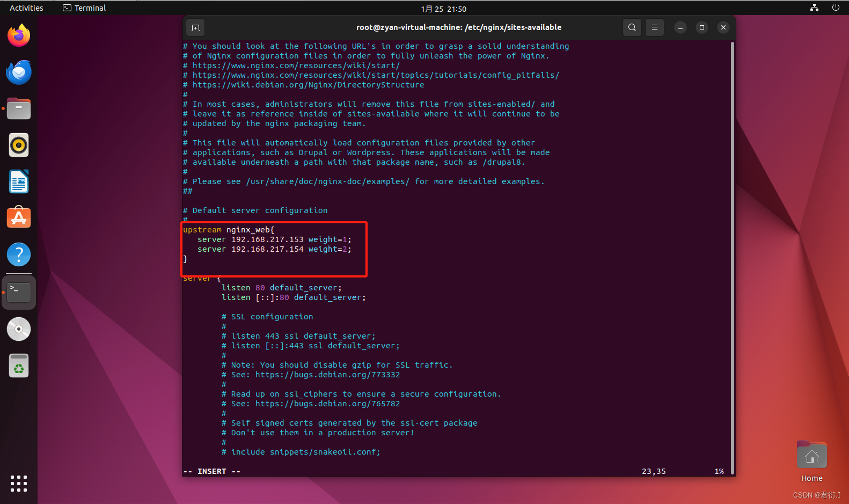849x504 pixels.
Task: Open the clock and calendar at 21:50
Action: [443, 9]
